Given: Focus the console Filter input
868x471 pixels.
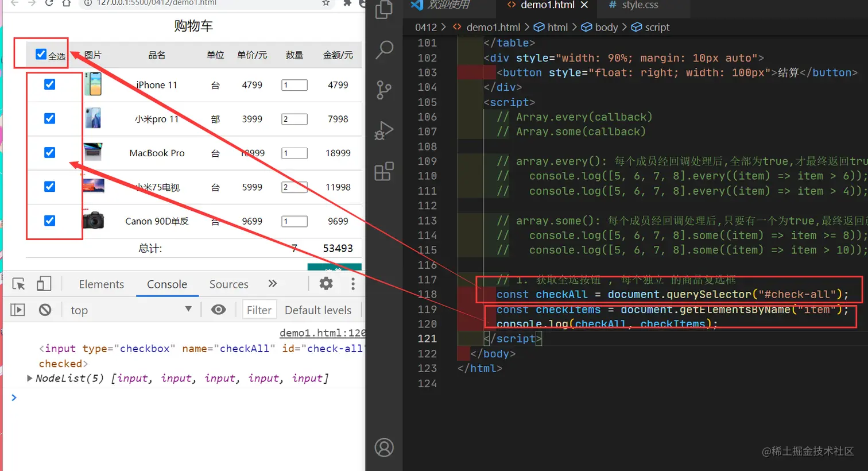Looking at the screenshot, I should tap(259, 310).
